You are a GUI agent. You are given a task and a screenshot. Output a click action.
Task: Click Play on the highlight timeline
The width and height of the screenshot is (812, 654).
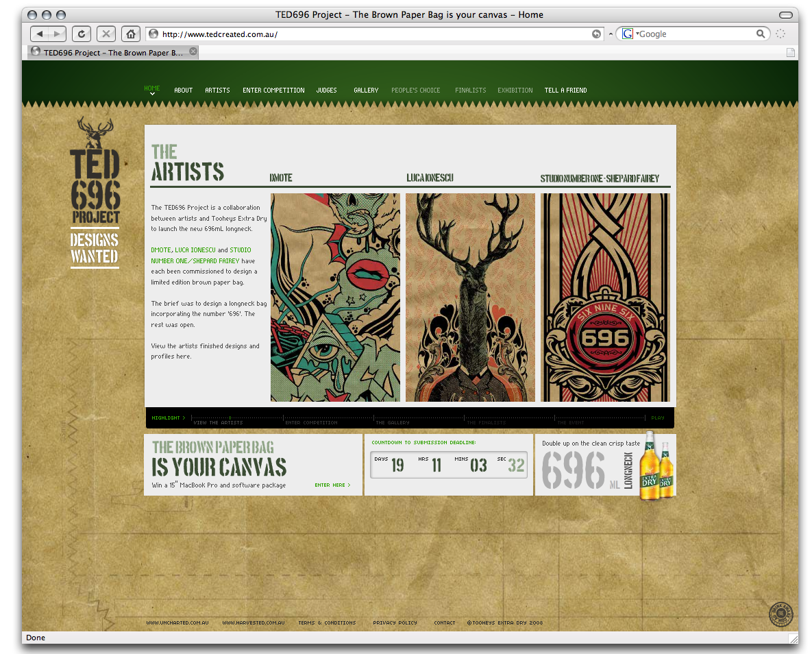[x=658, y=417]
